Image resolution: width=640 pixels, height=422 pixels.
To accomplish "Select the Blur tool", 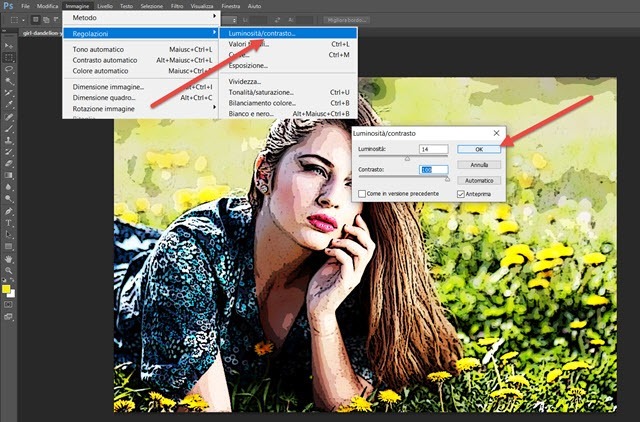I will pos(9,187).
